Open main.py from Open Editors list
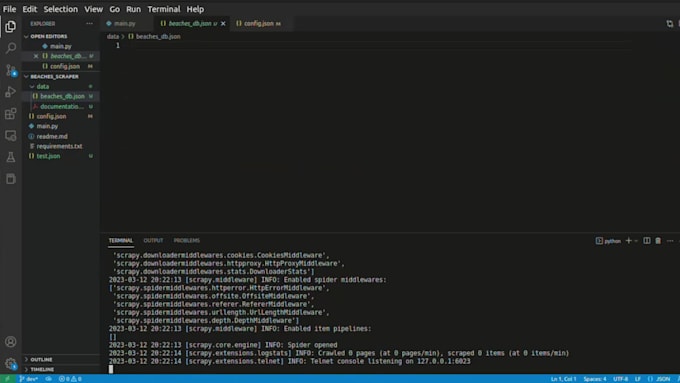The image size is (680, 383). (61, 46)
